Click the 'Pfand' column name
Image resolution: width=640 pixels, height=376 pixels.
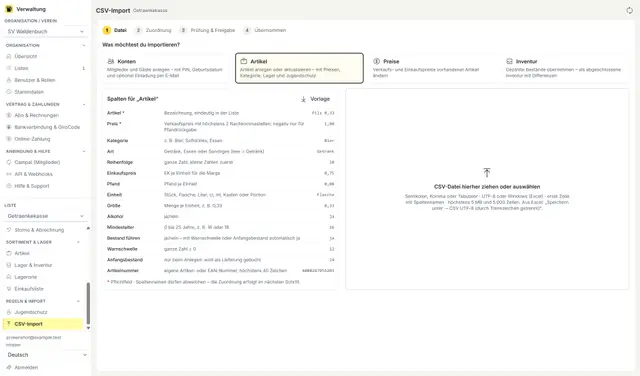113,184
